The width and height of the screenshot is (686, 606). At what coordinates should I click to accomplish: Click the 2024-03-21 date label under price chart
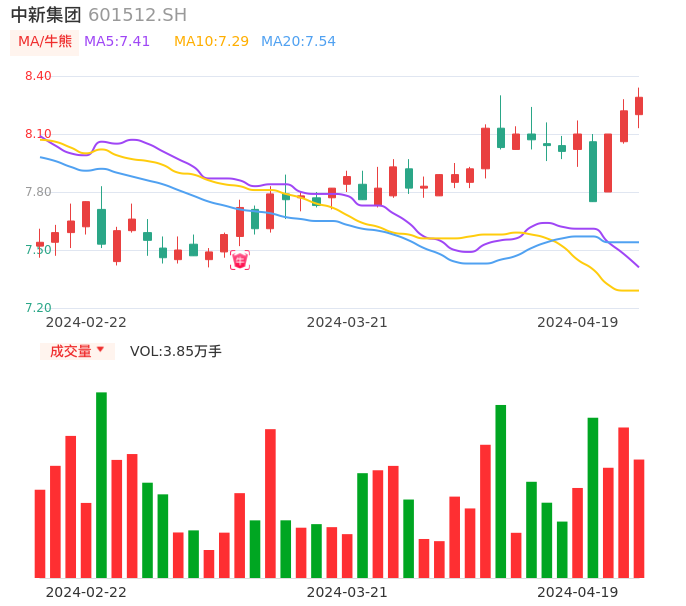click(x=346, y=322)
